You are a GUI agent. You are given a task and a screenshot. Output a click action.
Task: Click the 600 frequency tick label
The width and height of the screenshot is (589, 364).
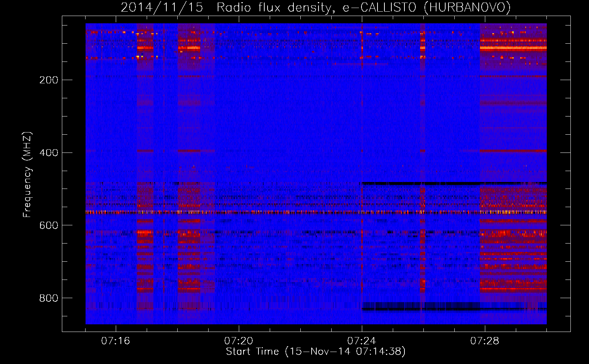49,226
